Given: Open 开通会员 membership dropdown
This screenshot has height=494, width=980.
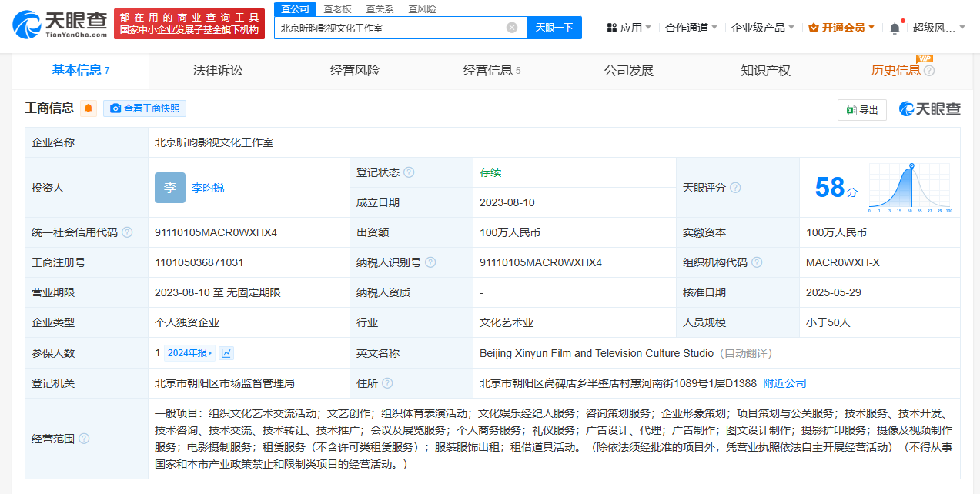Looking at the screenshot, I should click(841, 28).
